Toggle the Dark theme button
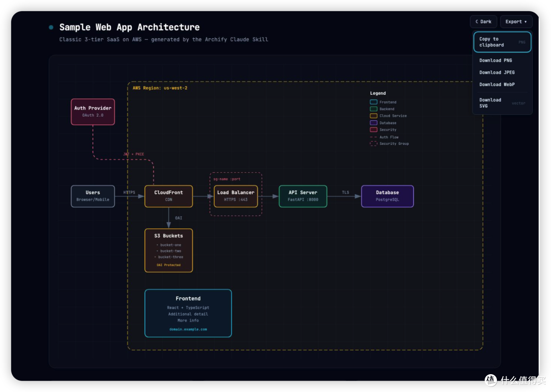Image resolution: width=551 pixels, height=392 pixels. (x=483, y=22)
